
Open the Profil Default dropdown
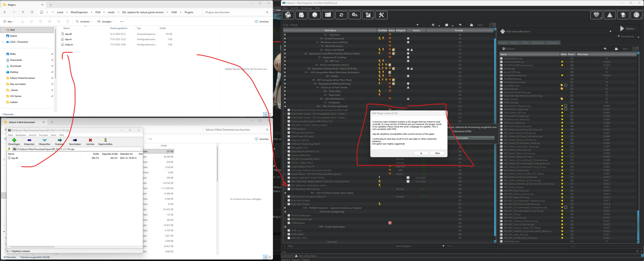click(x=354, y=25)
